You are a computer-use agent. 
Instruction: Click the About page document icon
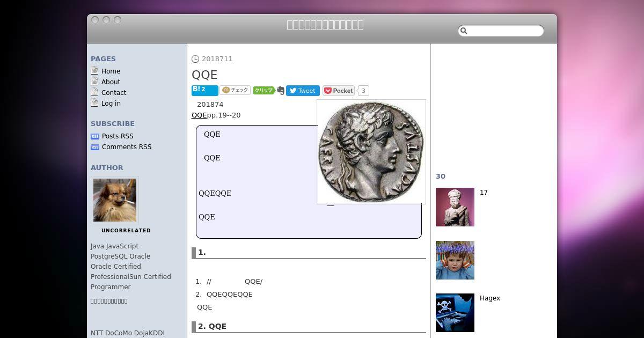tap(94, 82)
